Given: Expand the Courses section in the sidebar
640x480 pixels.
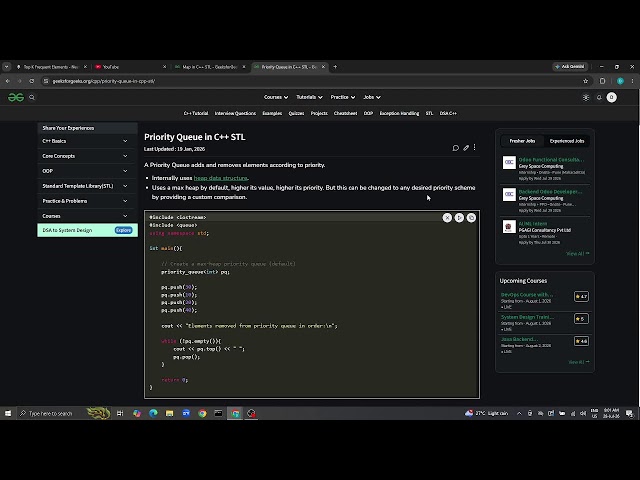Looking at the screenshot, I should click(x=85, y=216).
